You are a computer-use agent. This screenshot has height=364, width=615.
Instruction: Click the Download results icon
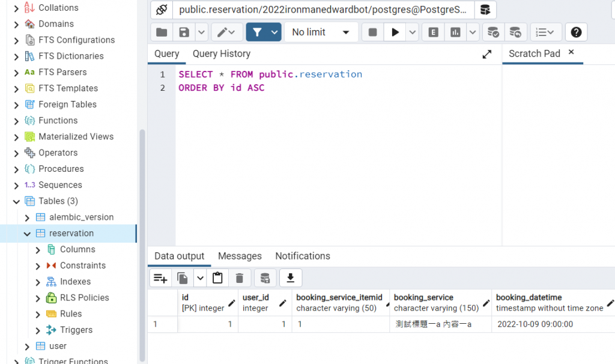tap(290, 278)
